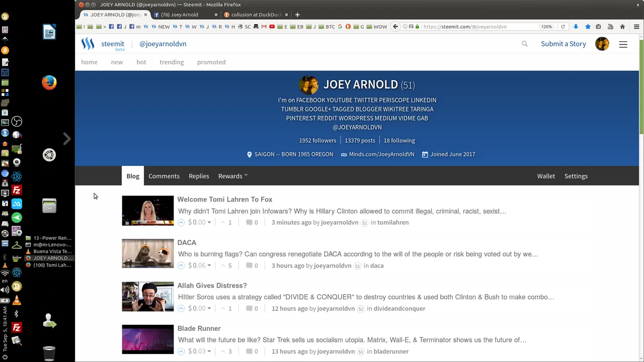Open the Rewards dropdown
This screenshot has height=362, width=644.
tap(232, 176)
